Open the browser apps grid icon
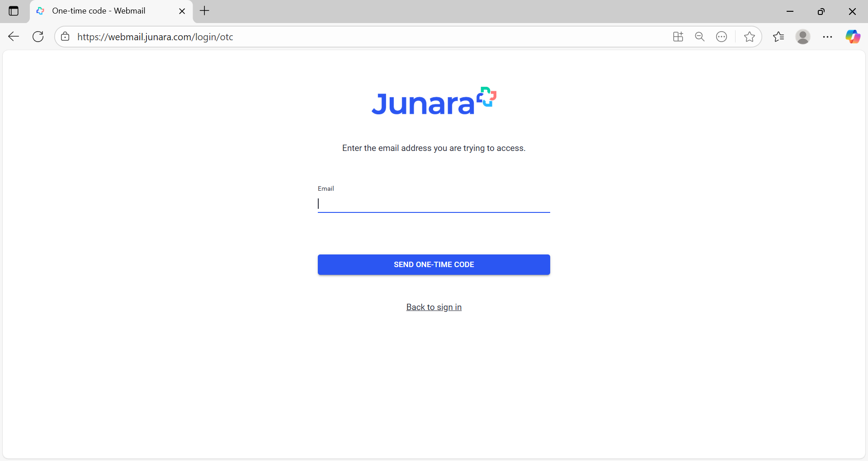Viewport: 868px width, 461px height. [678, 37]
